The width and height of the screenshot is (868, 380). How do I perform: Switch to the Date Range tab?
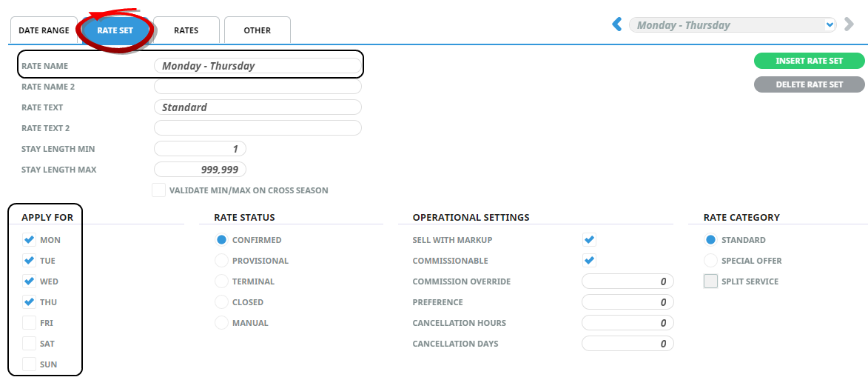[x=44, y=30]
